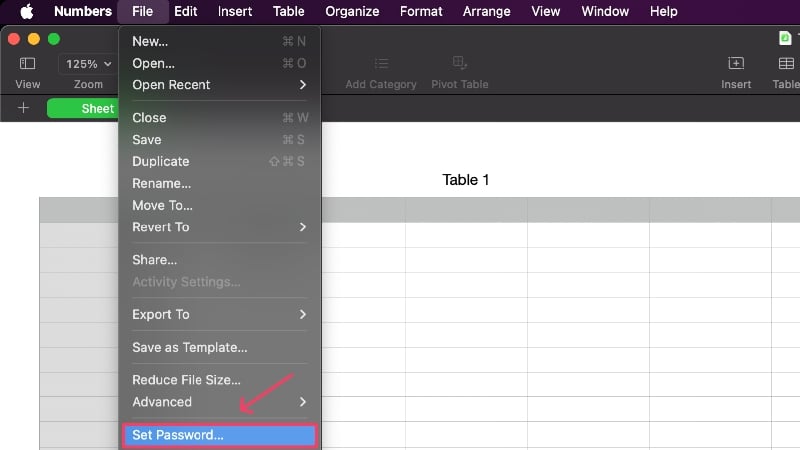Viewport: 800px width, 450px height.
Task: Open the Insert menu
Action: point(235,11)
